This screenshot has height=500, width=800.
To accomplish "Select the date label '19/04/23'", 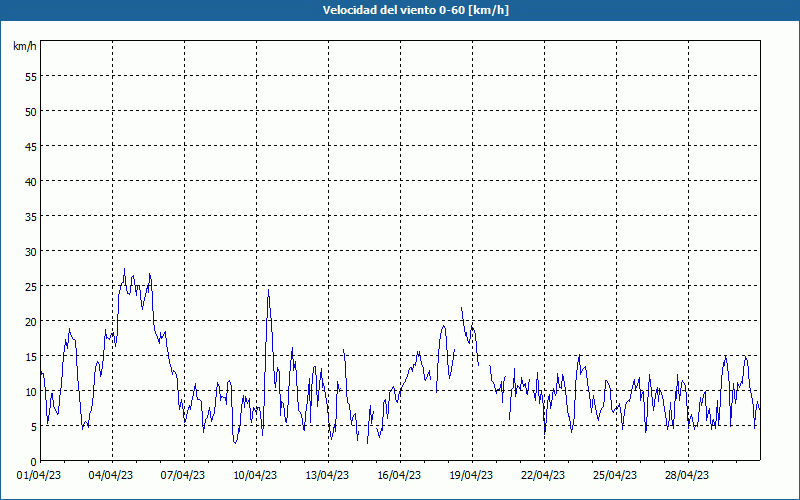I will pyautogui.click(x=471, y=475).
